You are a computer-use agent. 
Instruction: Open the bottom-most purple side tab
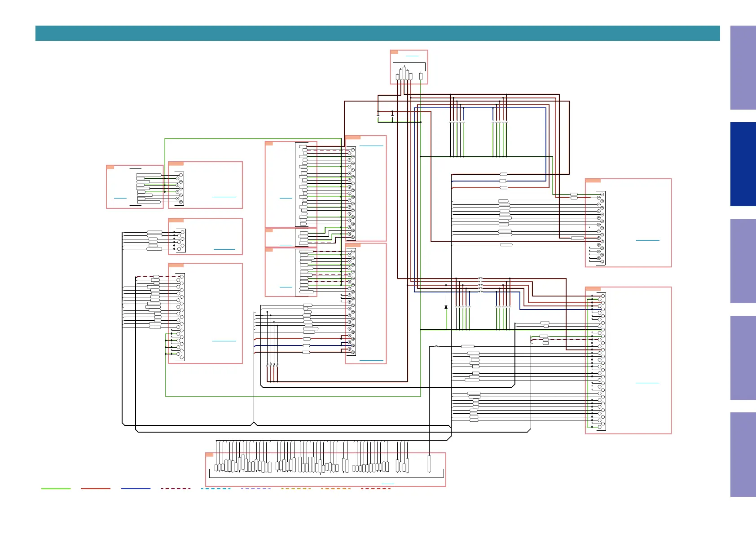point(743,455)
